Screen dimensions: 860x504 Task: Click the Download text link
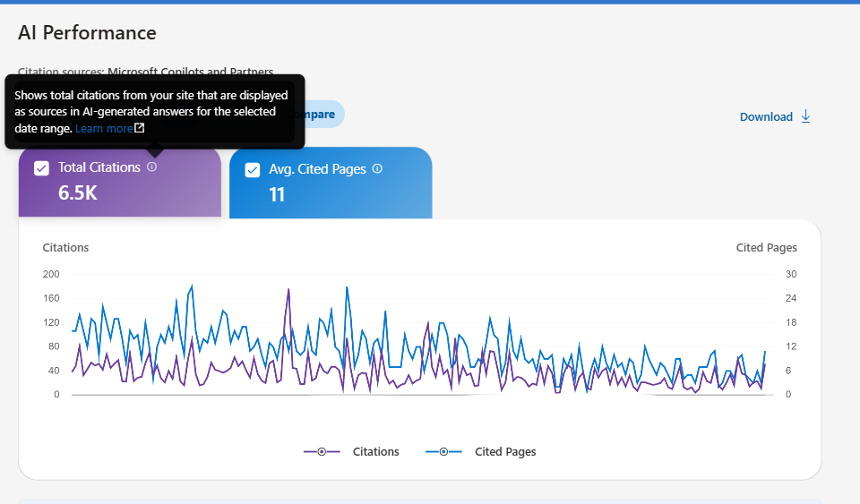(x=766, y=116)
